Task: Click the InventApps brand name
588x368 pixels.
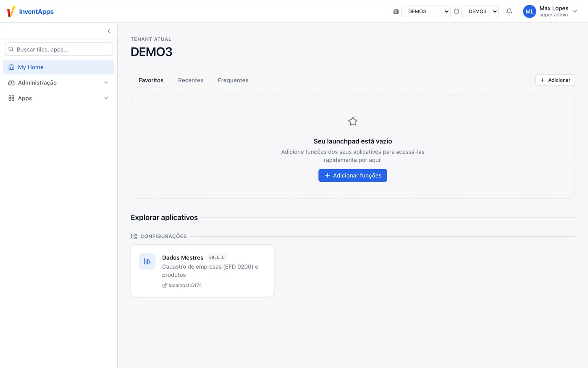Action: pos(36,12)
